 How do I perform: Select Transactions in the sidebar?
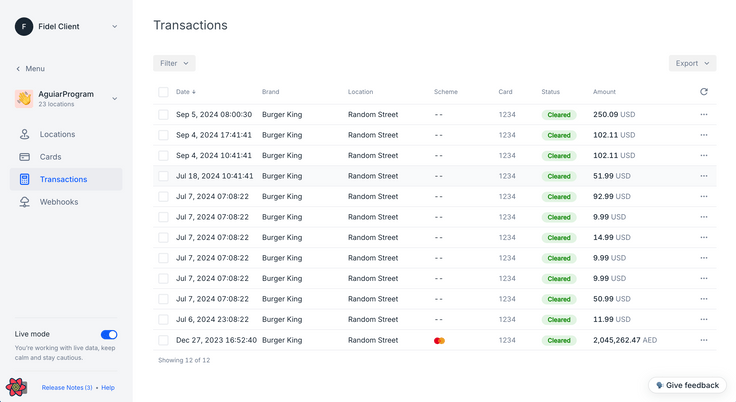(x=66, y=179)
